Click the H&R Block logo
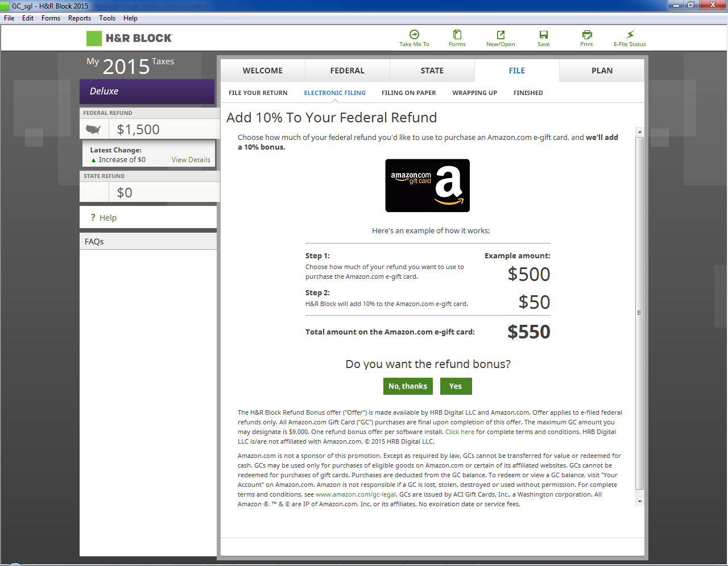The image size is (728, 566). (130, 38)
